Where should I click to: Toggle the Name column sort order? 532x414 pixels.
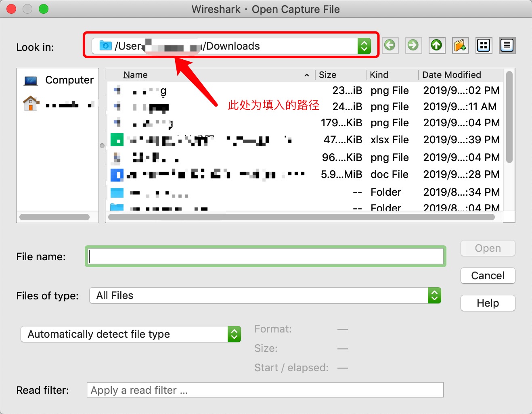point(136,75)
